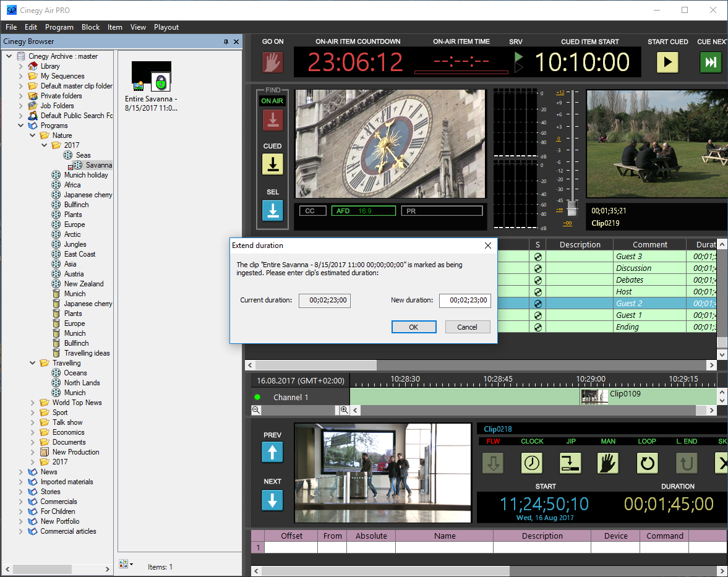Image resolution: width=728 pixels, height=577 pixels.
Task: Click the Description column header in playlist
Action: (x=580, y=245)
